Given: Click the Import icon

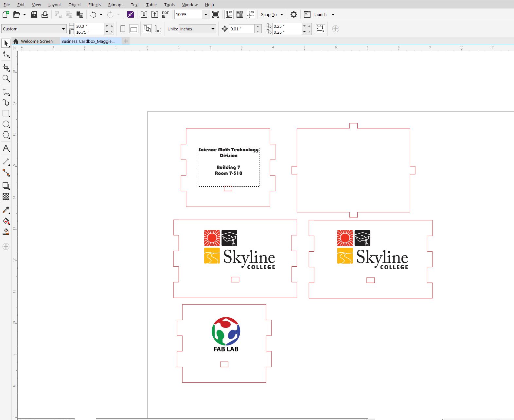Looking at the screenshot, I should click(x=144, y=14).
